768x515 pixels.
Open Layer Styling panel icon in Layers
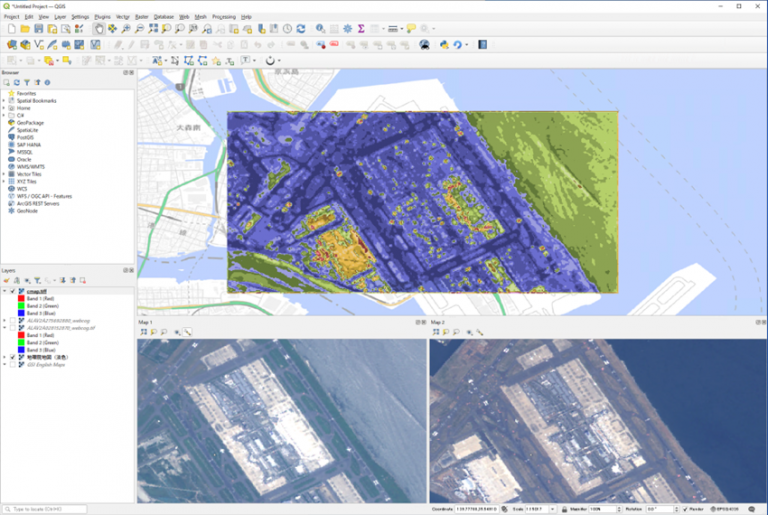click(6, 280)
